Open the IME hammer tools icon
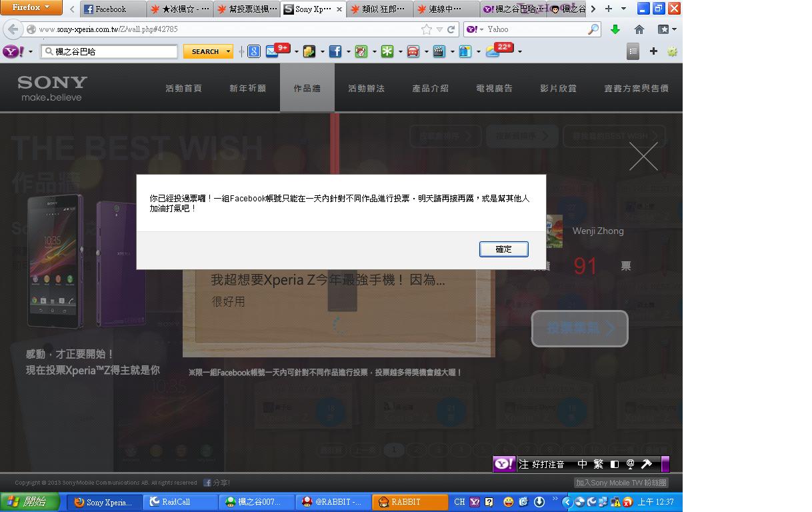This screenshot has width=812, height=512. tap(646, 464)
